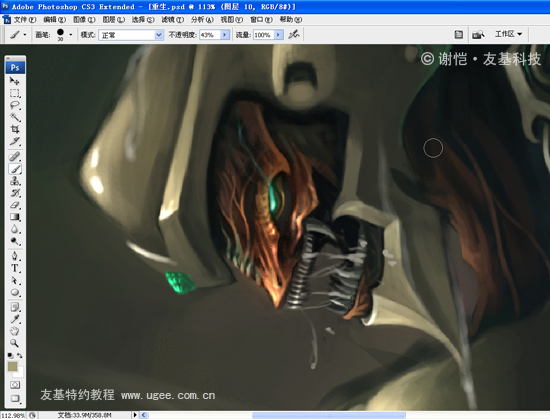Launch Bridge from options bar

478,34
